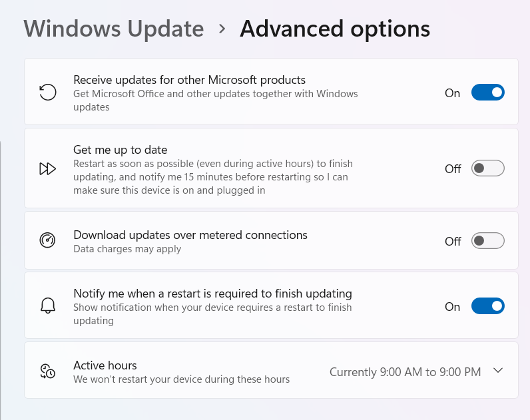This screenshot has width=530, height=420.
Task: Click the circular refresh icon for Microsoft products
Action: tap(48, 93)
